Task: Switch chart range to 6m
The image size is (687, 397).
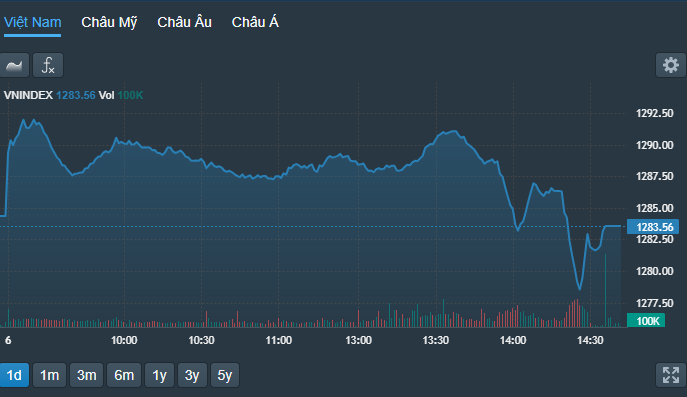Action: click(124, 375)
